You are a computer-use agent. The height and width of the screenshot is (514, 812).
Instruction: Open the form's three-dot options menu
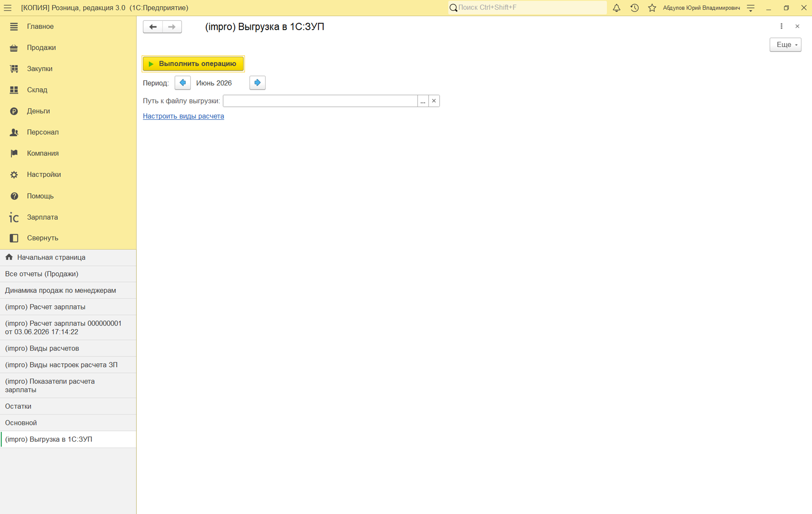[x=781, y=26]
